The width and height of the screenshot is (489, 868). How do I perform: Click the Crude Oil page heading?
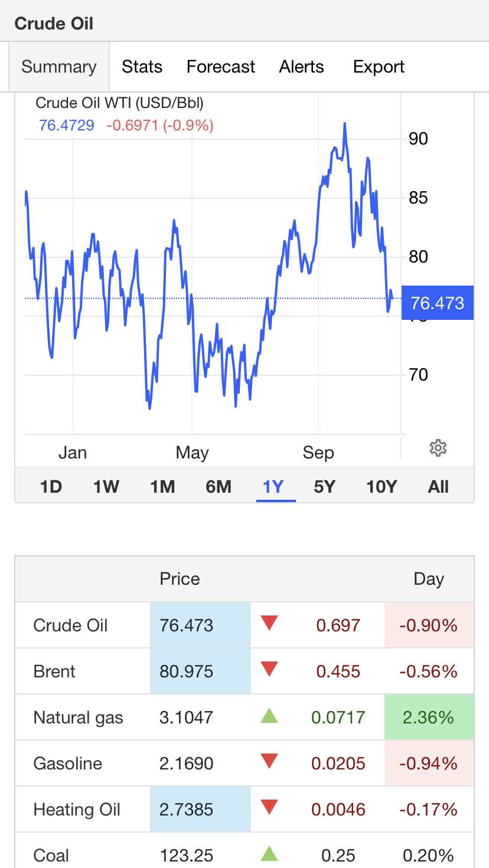[x=54, y=24]
